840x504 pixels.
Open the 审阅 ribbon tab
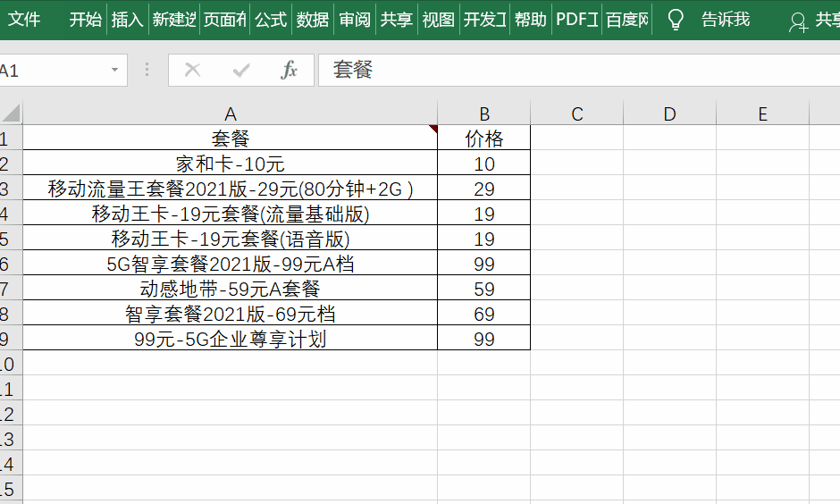355,20
